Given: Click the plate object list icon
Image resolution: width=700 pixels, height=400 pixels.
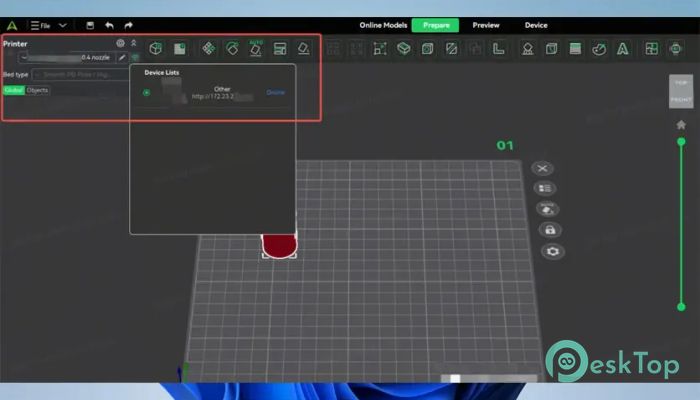Looking at the screenshot, I should (x=545, y=188).
